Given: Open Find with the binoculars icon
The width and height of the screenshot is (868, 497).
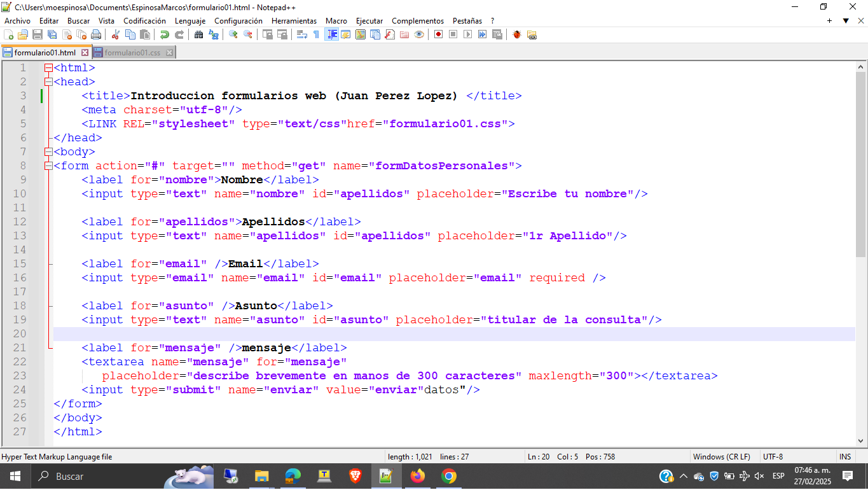Looking at the screenshot, I should click(x=199, y=35).
